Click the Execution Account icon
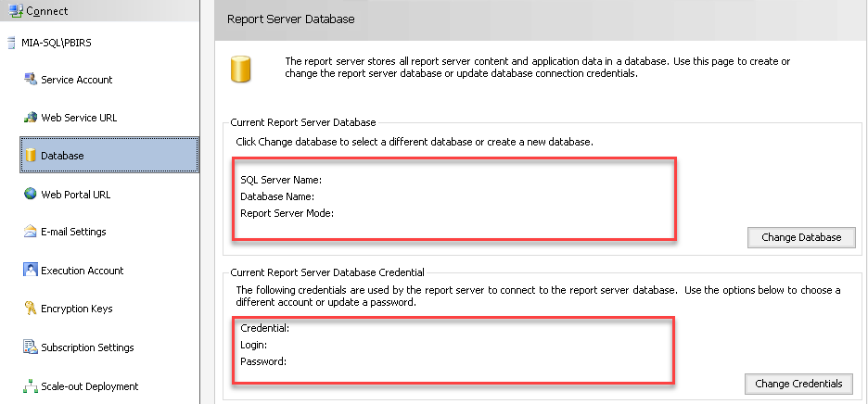Image resolution: width=868 pixels, height=404 pixels. point(31,271)
